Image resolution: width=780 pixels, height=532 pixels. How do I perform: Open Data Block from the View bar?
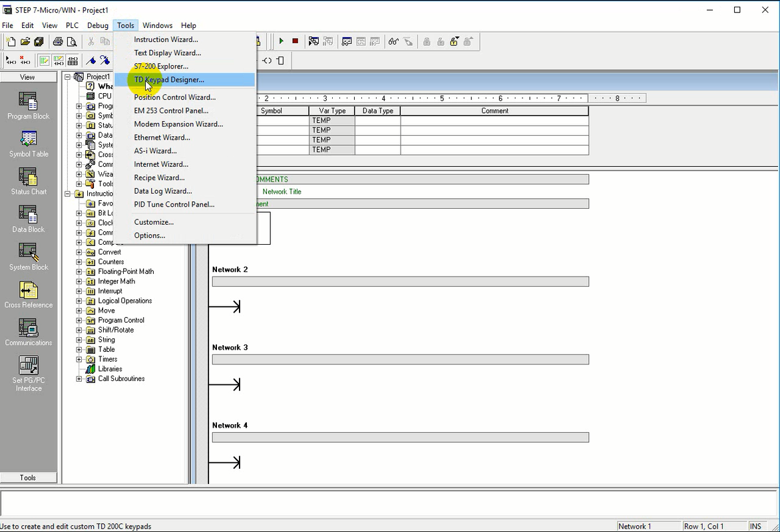click(29, 219)
